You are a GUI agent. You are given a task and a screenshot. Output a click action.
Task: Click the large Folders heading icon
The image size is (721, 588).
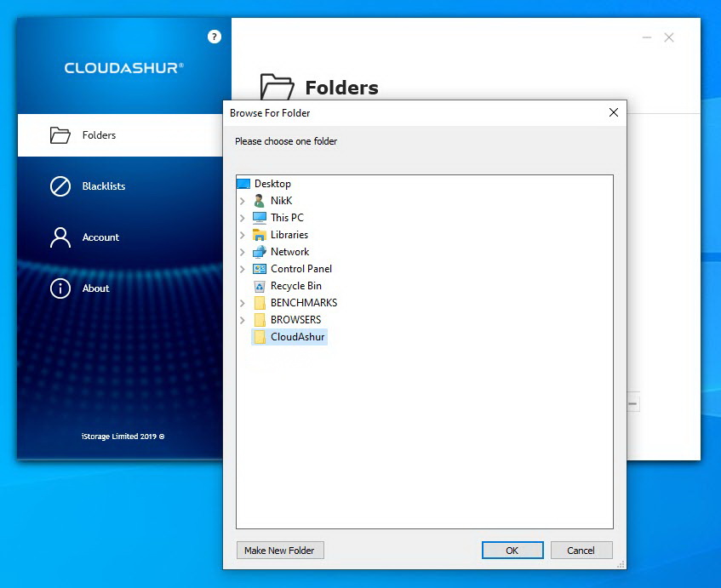coord(277,87)
